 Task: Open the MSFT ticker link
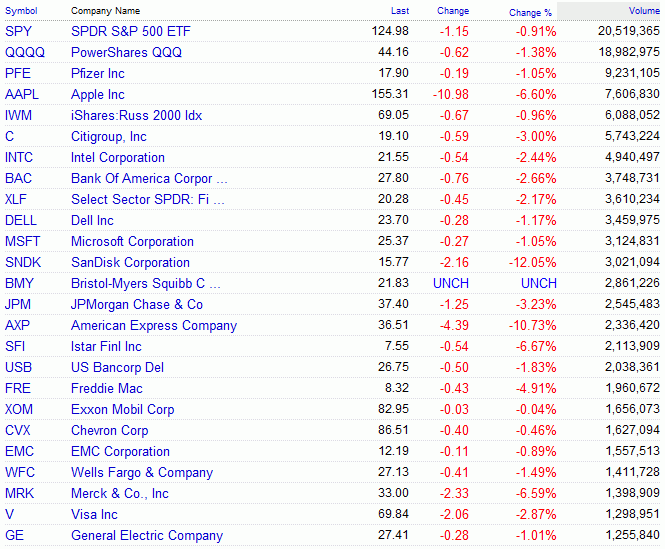pyautogui.click(x=23, y=241)
